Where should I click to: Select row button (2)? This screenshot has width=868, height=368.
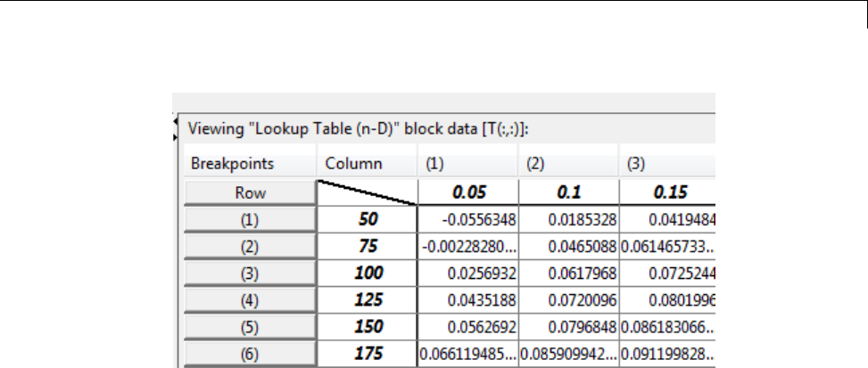(x=250, y=243)
